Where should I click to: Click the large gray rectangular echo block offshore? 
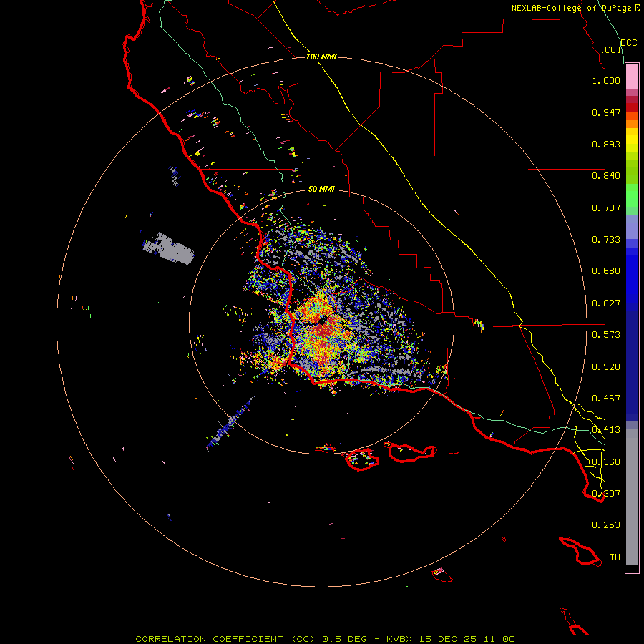[x=168, y=248]
